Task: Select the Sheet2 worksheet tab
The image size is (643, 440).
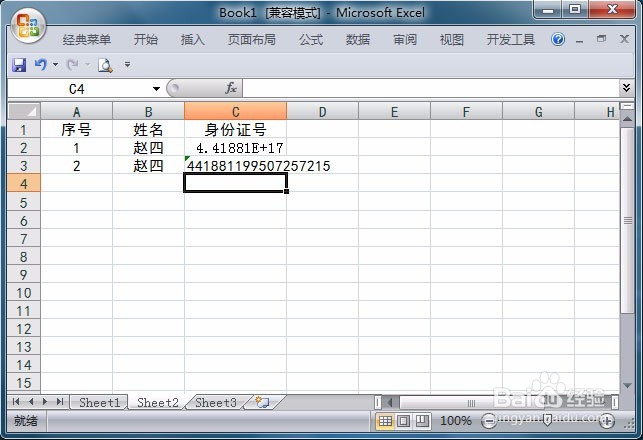Action: 157,403
